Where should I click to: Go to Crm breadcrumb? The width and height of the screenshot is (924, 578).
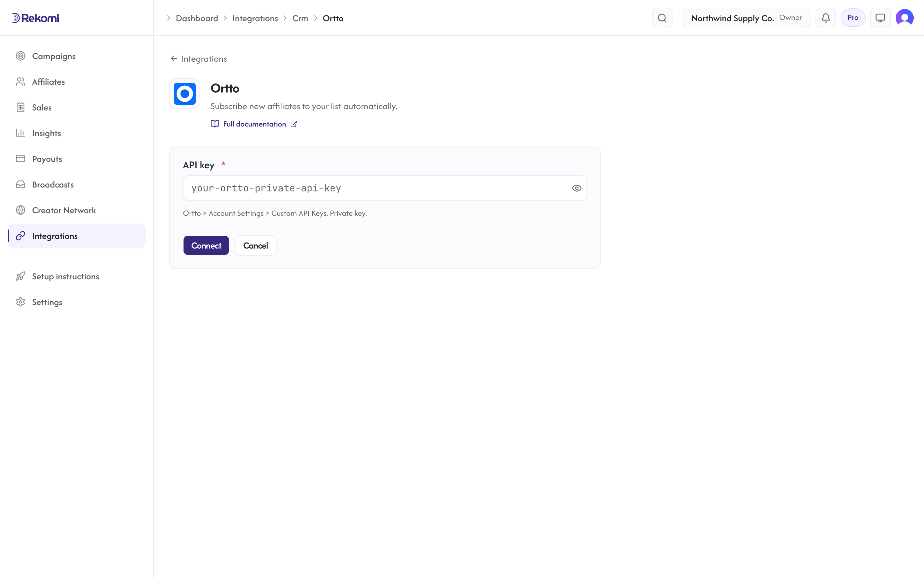pos(300,18)
